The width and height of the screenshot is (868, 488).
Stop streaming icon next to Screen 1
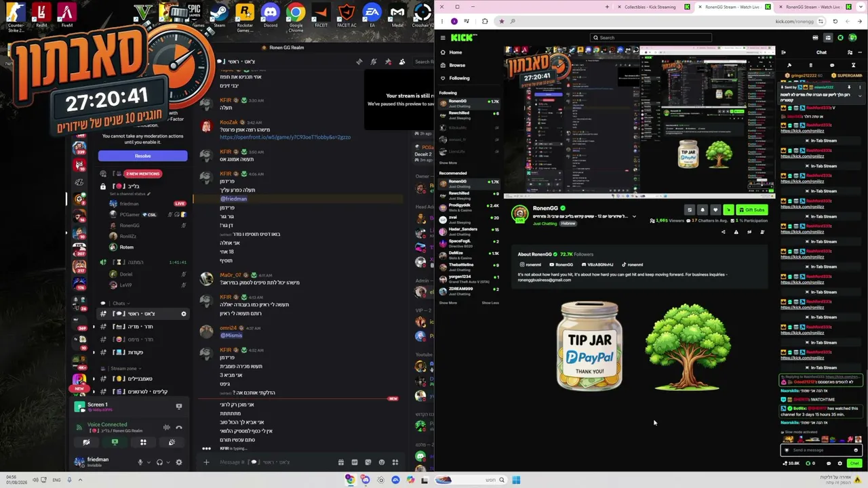point(179,406)
